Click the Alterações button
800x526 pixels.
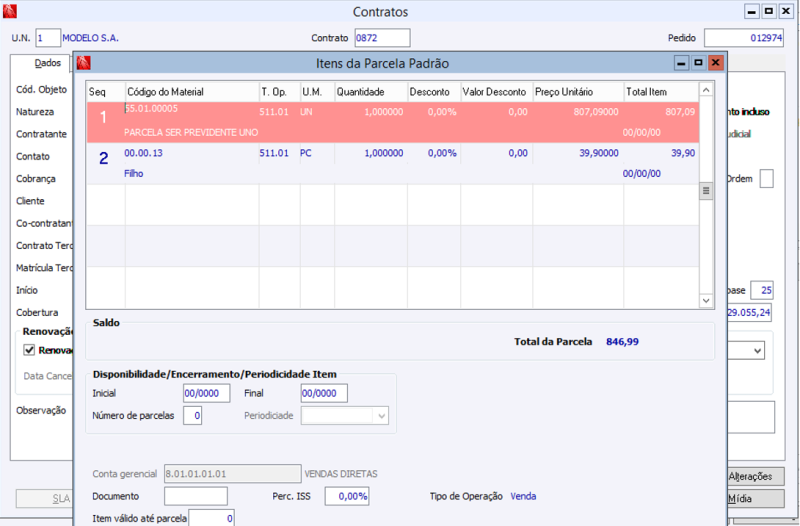tap(755, 476)
